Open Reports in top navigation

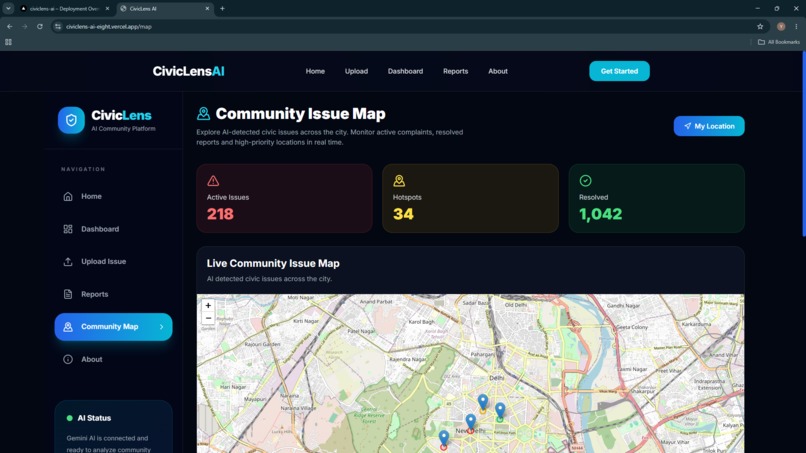click(x=455, y=71)
